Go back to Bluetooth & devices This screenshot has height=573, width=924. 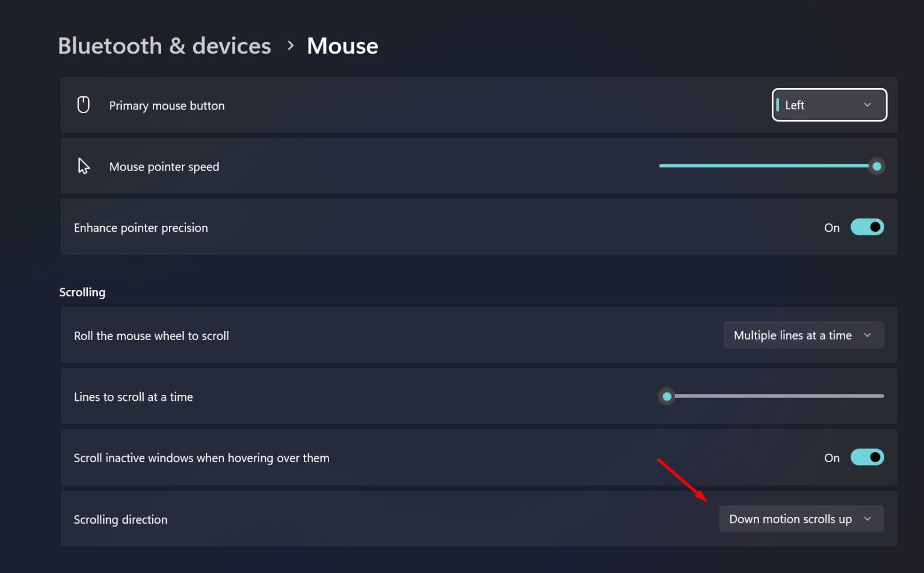164,46
